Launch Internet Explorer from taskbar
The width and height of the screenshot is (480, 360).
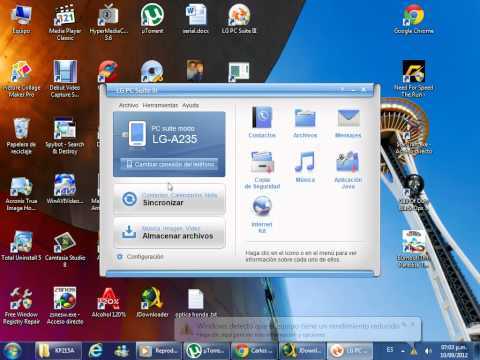(x=96, y=351)
